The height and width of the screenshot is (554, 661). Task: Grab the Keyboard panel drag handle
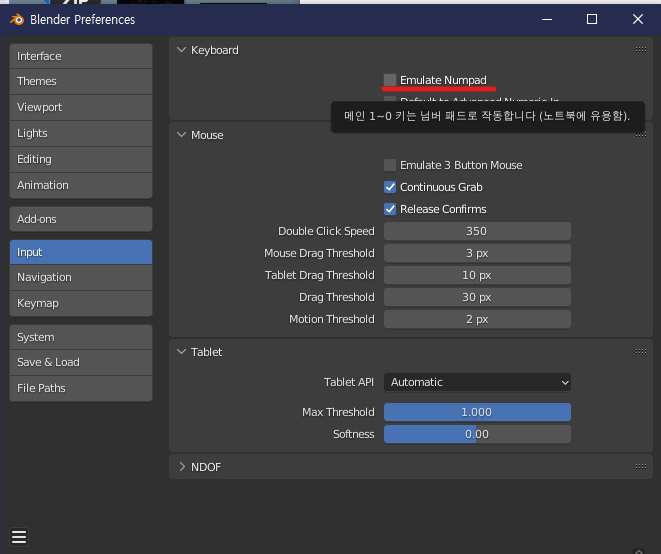point(641,50)
